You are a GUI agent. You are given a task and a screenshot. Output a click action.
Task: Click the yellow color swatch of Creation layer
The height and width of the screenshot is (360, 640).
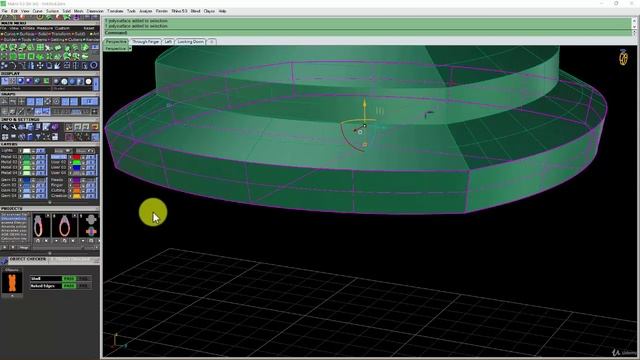[x=76, y=196]
